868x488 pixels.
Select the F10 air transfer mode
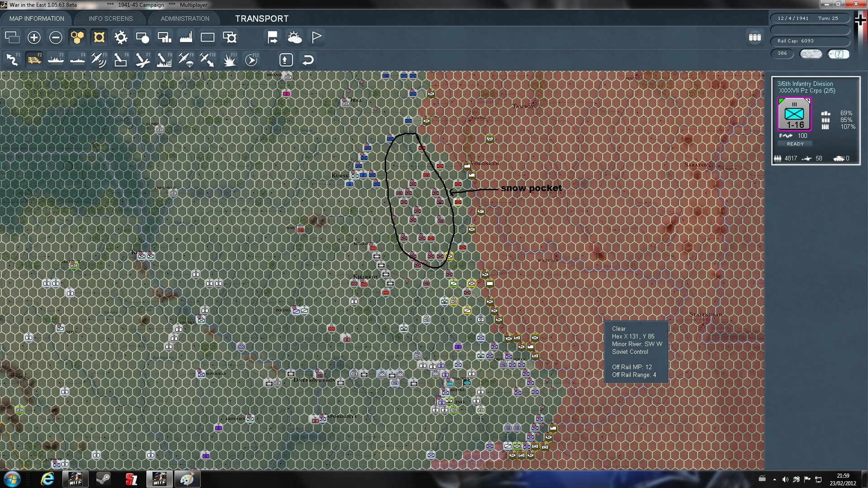tap(208, 60)
